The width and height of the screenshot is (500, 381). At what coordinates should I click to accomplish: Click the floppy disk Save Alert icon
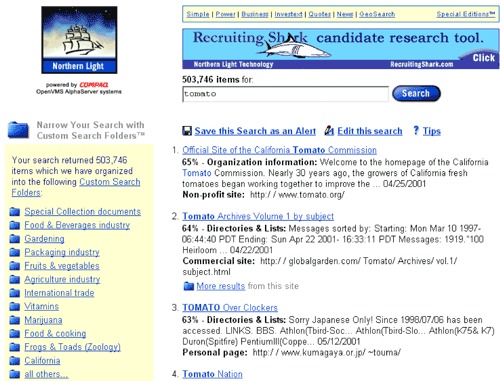click(x=187, y=131)
